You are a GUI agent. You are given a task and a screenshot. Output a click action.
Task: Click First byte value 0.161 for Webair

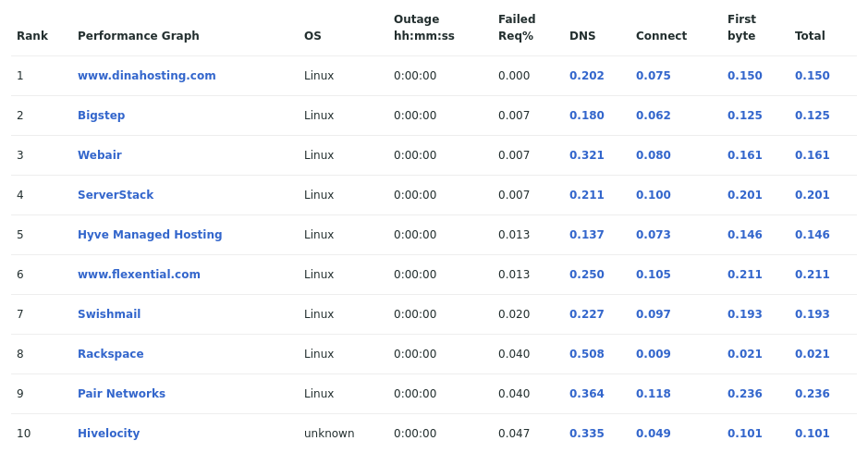pyautogui.click(x=745, y=155)
